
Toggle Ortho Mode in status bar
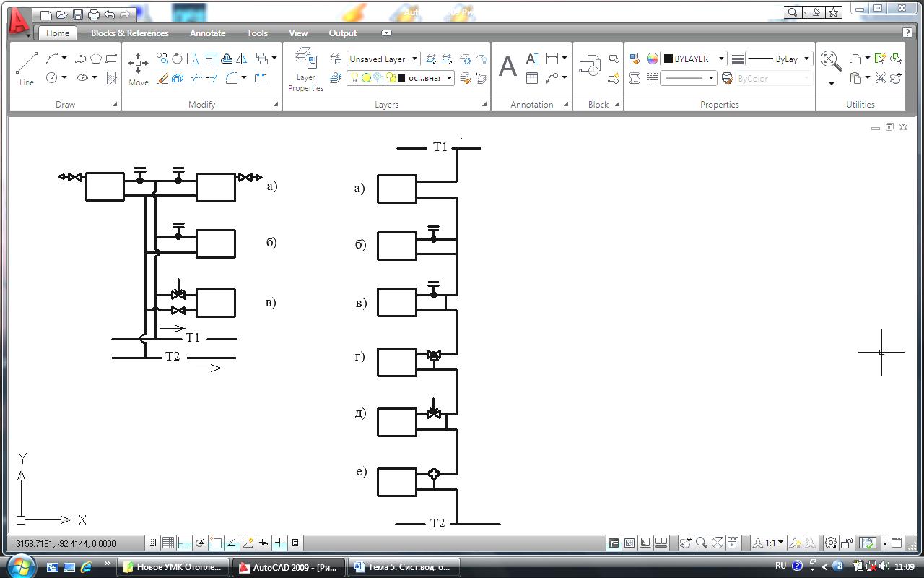(184, 543)
